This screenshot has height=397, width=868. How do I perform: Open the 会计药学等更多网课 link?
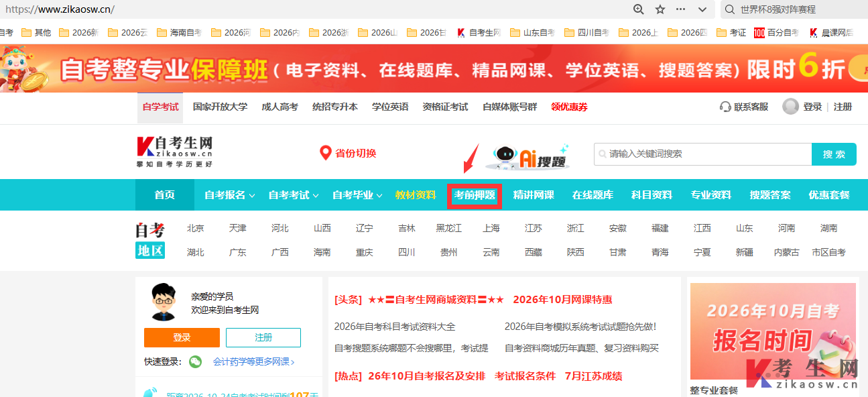(x=254, y=361)
